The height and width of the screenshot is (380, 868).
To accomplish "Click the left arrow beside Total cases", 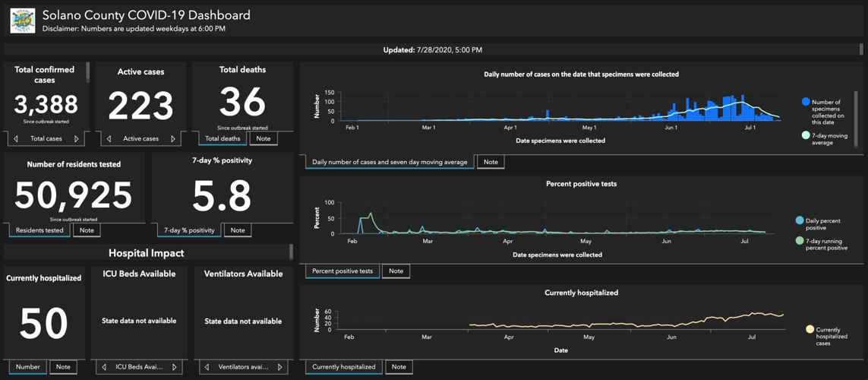I will tap(16, 139).
